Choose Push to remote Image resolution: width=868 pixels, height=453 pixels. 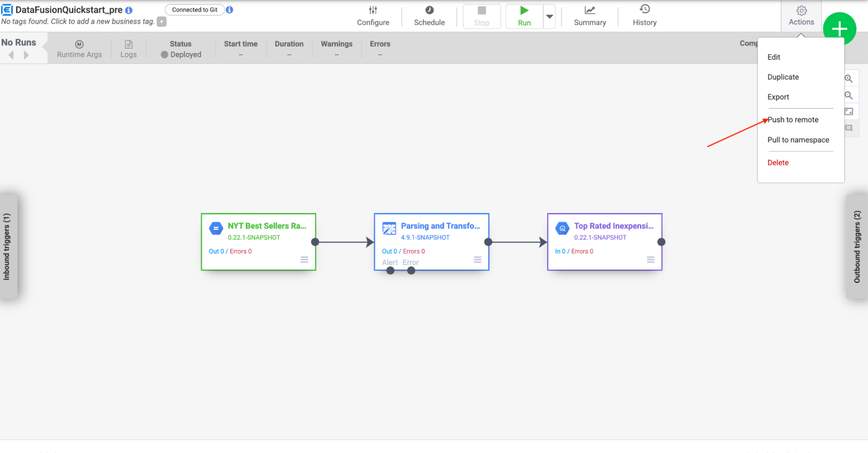point(793,120)
